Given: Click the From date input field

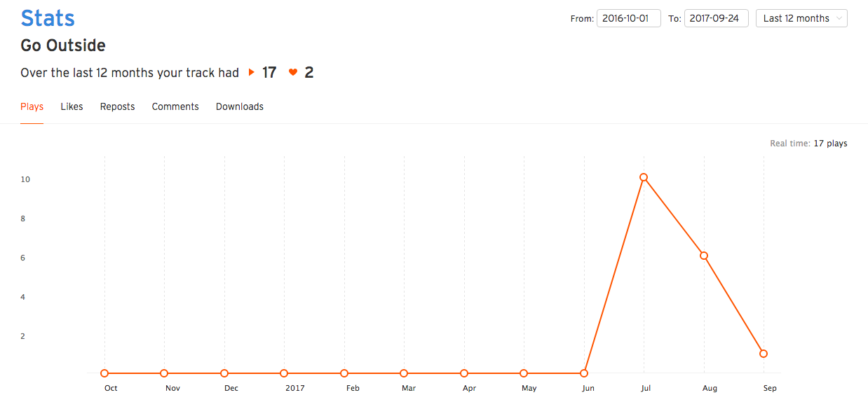Looking at the screenshot, I should pos(629,18).
